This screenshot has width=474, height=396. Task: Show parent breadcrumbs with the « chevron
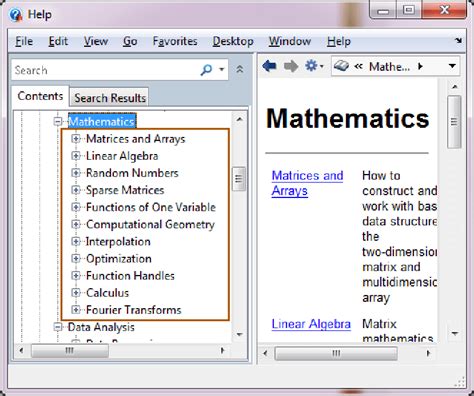[358, 66]
